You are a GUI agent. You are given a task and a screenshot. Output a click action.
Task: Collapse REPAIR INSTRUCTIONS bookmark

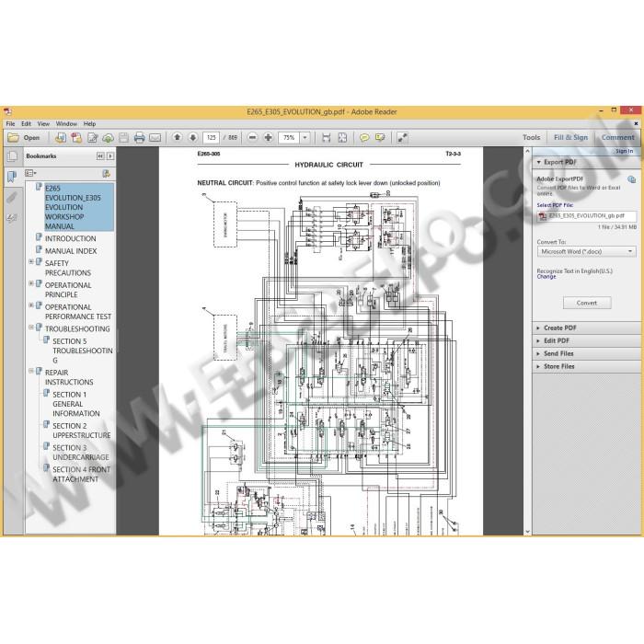[31, 371]
